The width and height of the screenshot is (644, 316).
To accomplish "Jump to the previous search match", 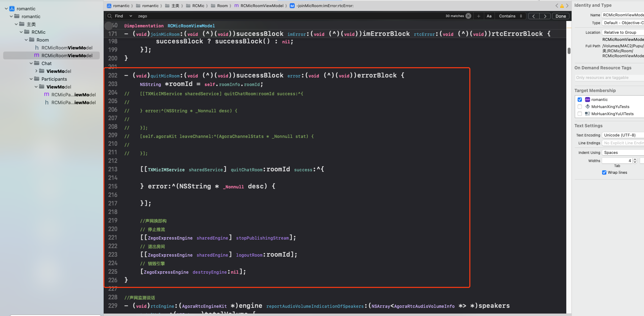I will [534, 16].
